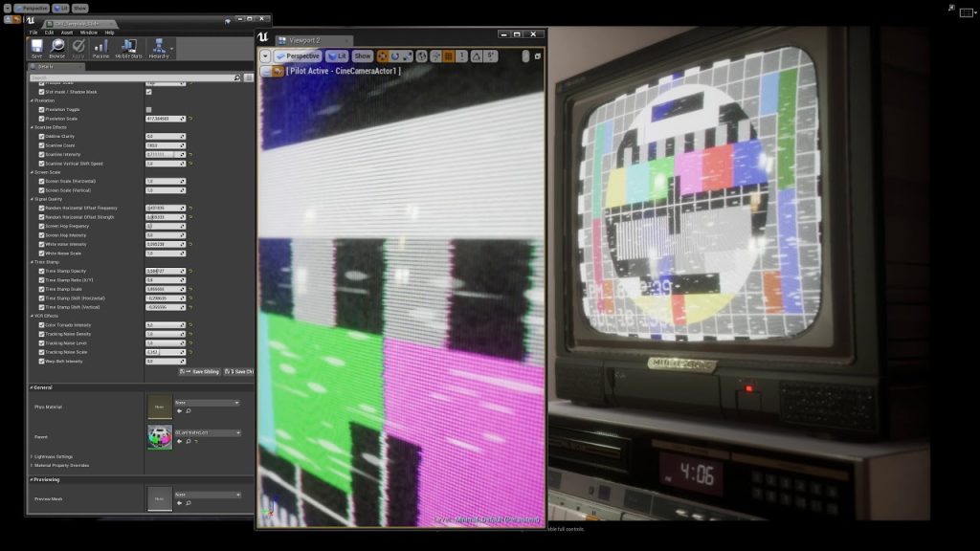The image size is (980, 551).
Task: Collapse the Signal Quality category
Action: pos(32,199)
